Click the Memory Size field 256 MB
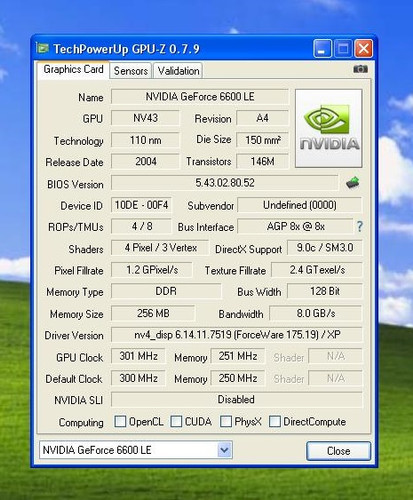The width and height of the screenshot is (413, 500). coord(153,313)
